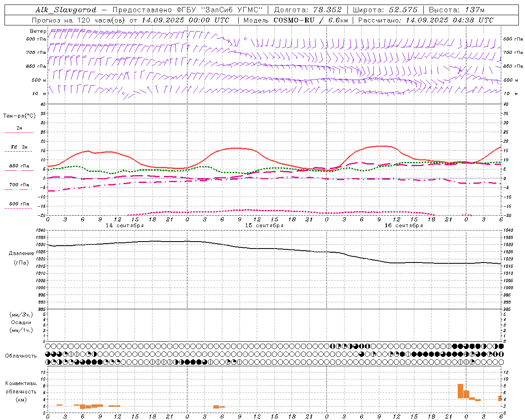525x420 pixels.
Task: Click the Конвективн. label
Action: (x=21, y=383)
